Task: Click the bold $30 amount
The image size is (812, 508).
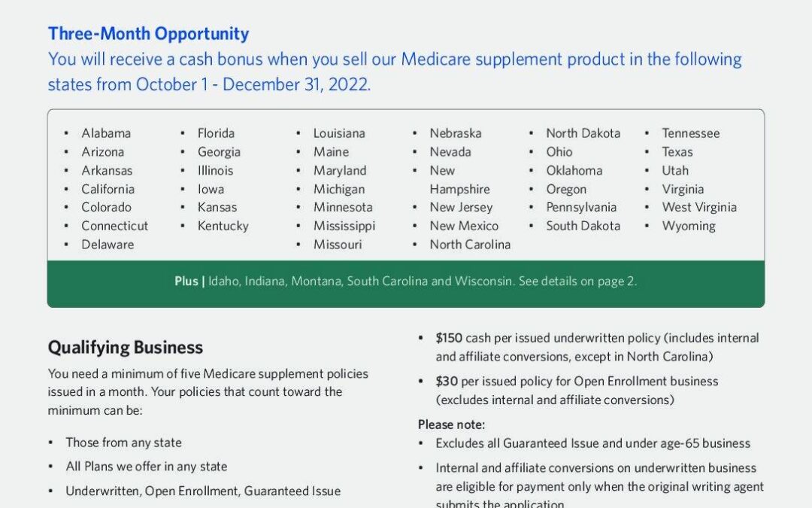Action: (447, 382)
